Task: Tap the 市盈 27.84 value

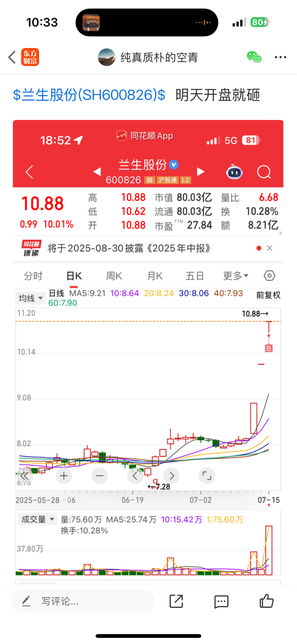Action: coord(200,225)
